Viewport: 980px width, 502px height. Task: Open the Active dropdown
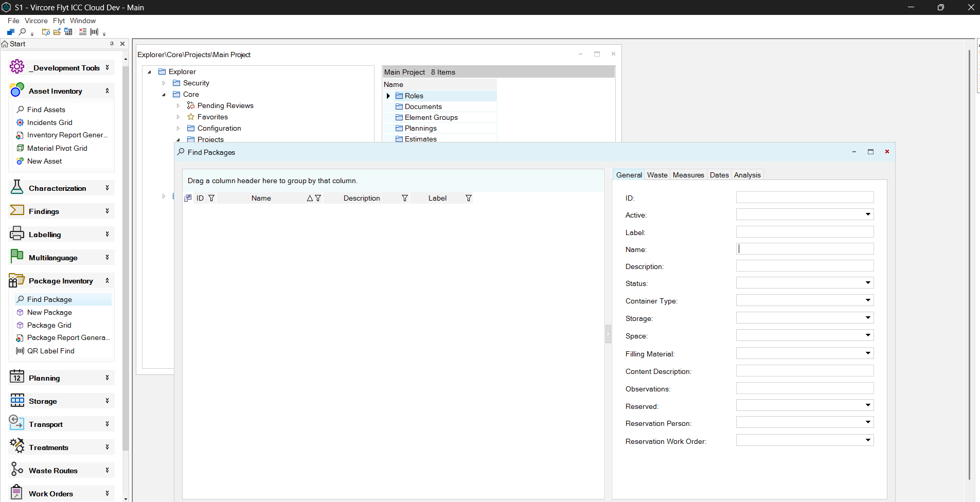(867, 214)
